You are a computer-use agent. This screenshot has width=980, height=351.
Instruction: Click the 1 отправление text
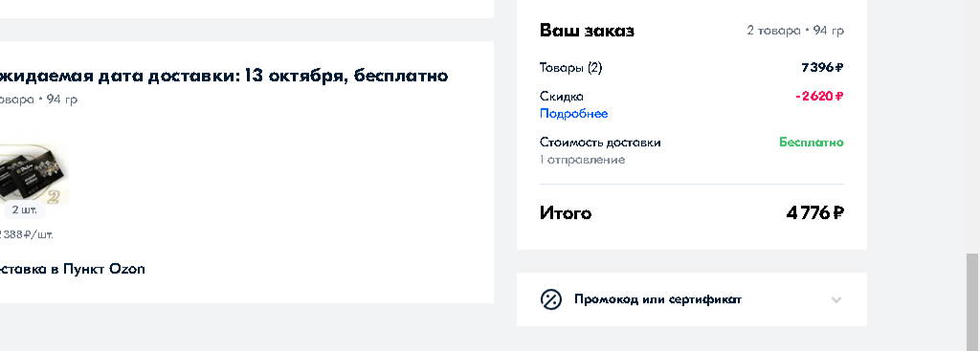pyautogui.click(x=583, y=160)
